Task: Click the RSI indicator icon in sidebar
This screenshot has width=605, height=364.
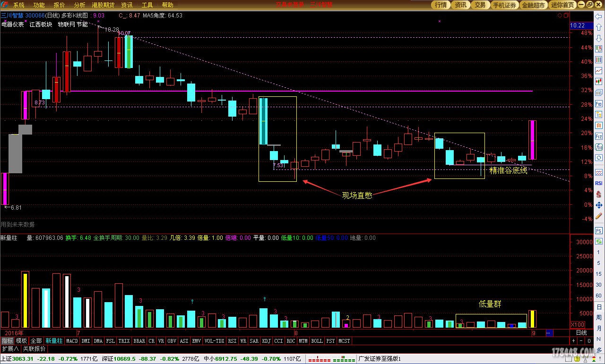Action: coord(599,183)
